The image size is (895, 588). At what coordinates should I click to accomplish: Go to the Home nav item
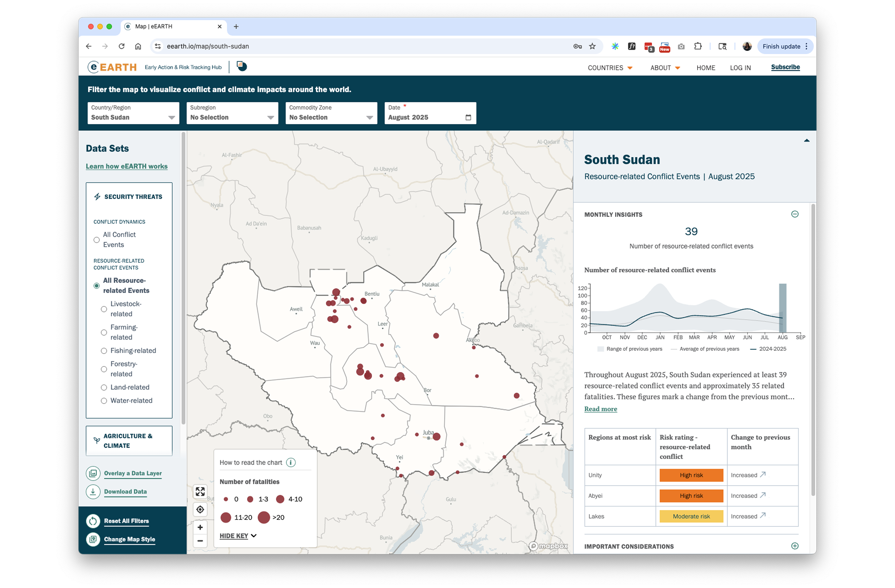706,68
